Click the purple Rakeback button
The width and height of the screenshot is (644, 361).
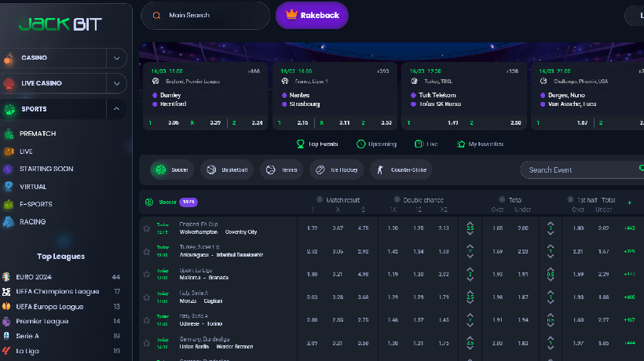tap(312, 15)
